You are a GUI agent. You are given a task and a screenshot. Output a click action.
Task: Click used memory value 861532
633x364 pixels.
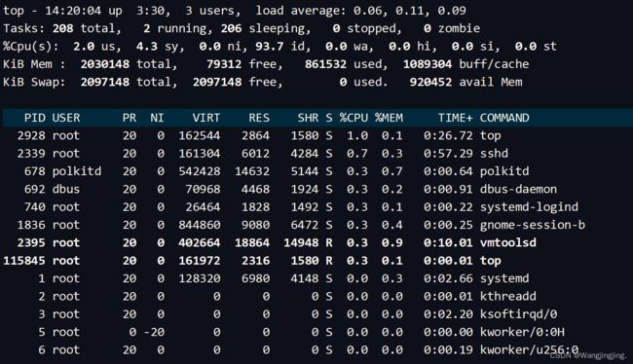(x=325, y=64)
